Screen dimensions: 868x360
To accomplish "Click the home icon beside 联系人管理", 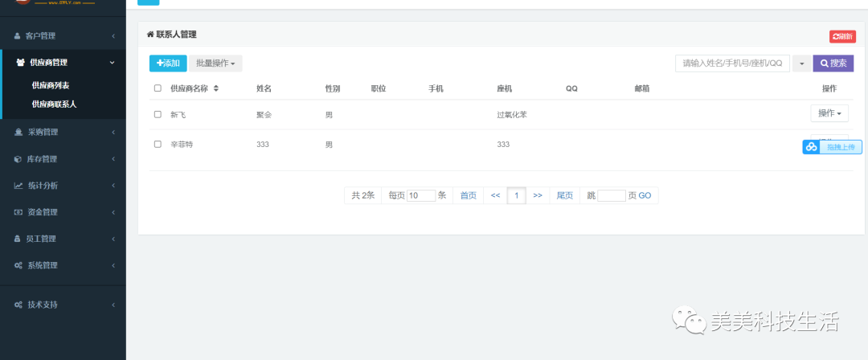I will click(150, 35).
